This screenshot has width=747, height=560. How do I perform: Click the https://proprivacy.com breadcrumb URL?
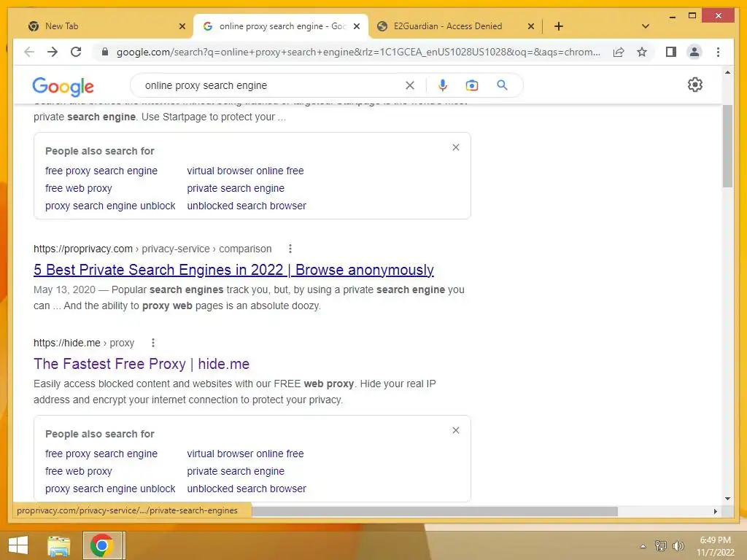pyautogui.click(x=83, y=249)
